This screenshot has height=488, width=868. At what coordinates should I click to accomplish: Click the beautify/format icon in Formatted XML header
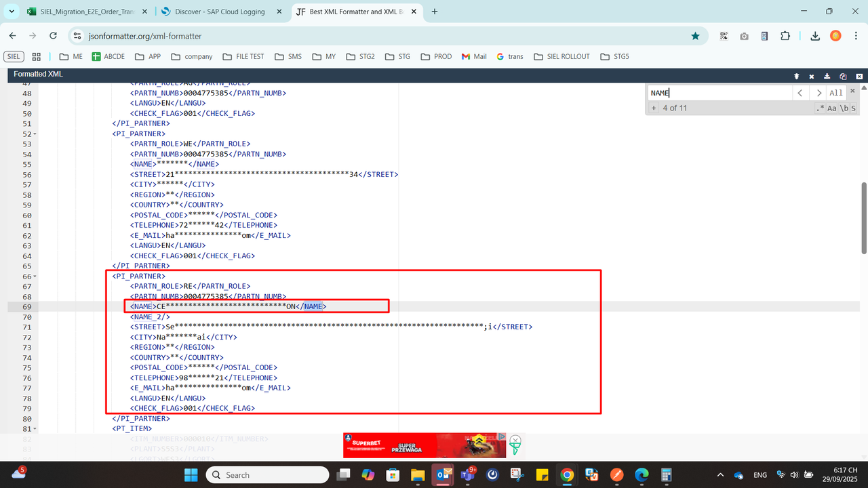[797, 76]
